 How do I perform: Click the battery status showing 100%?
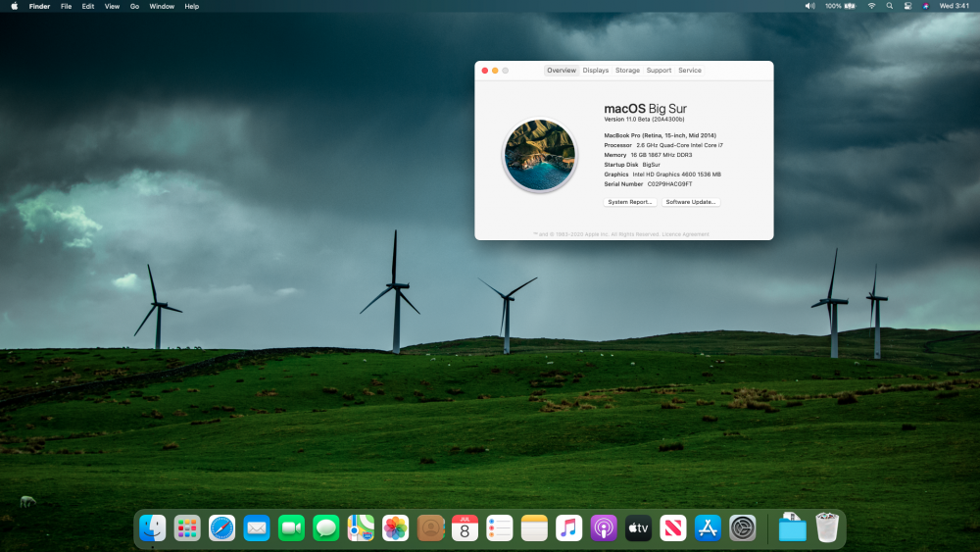840,6
